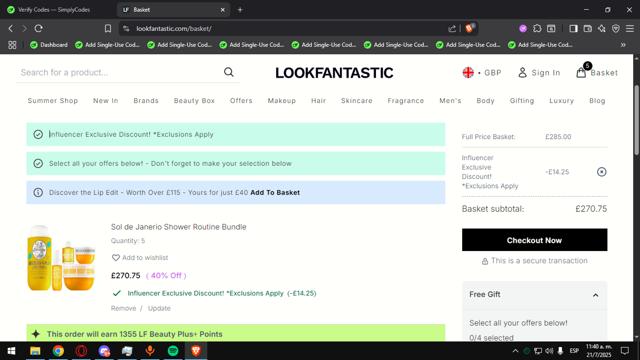Open Sol de Janeiro Shower Routine Bundle
The height and width of the screenshot is (360, 640).
click(178, 227)
